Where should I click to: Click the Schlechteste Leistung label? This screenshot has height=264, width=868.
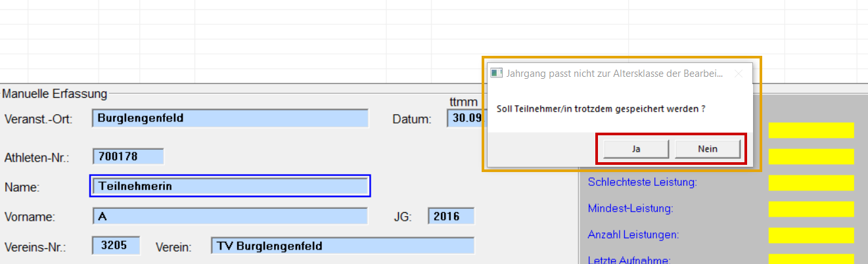[642, 182]
